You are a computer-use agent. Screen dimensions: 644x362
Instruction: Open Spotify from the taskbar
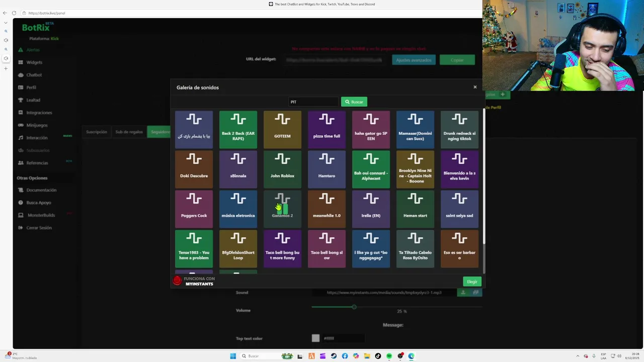[389, 356]
